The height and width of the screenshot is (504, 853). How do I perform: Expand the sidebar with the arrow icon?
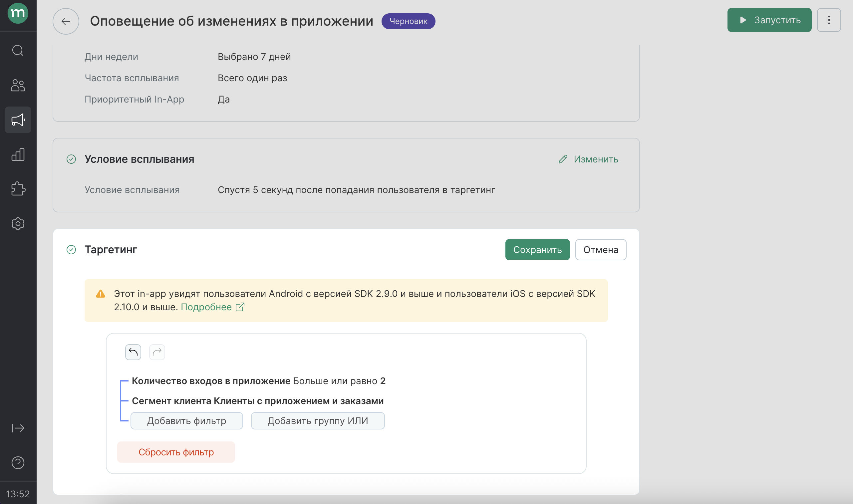click(18, 428)
